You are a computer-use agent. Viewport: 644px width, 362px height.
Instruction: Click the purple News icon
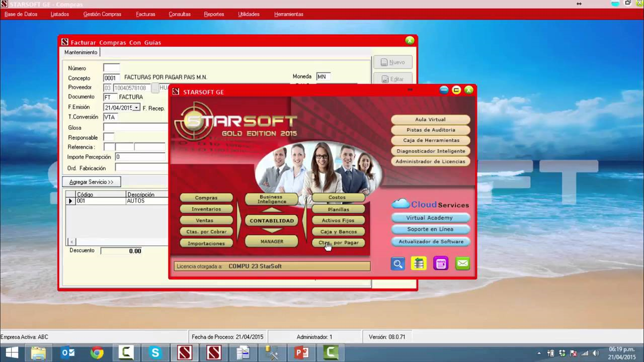click(x=441, y=263)
